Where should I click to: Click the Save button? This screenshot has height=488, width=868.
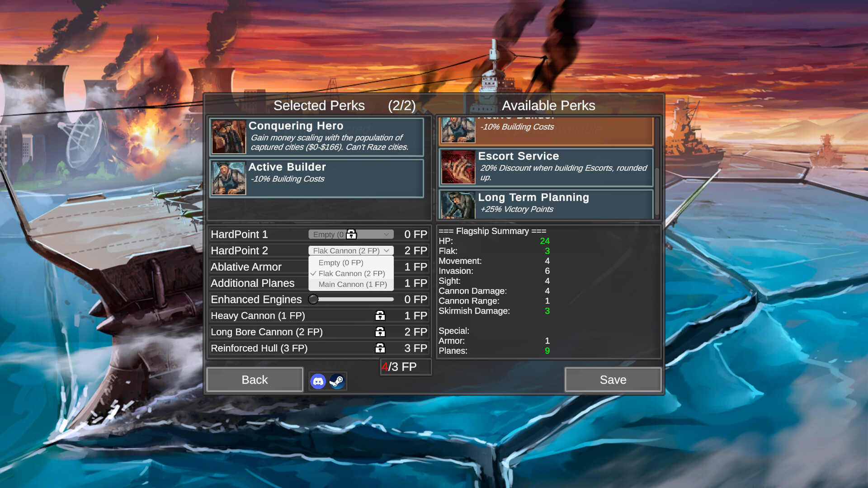(613, 380)
